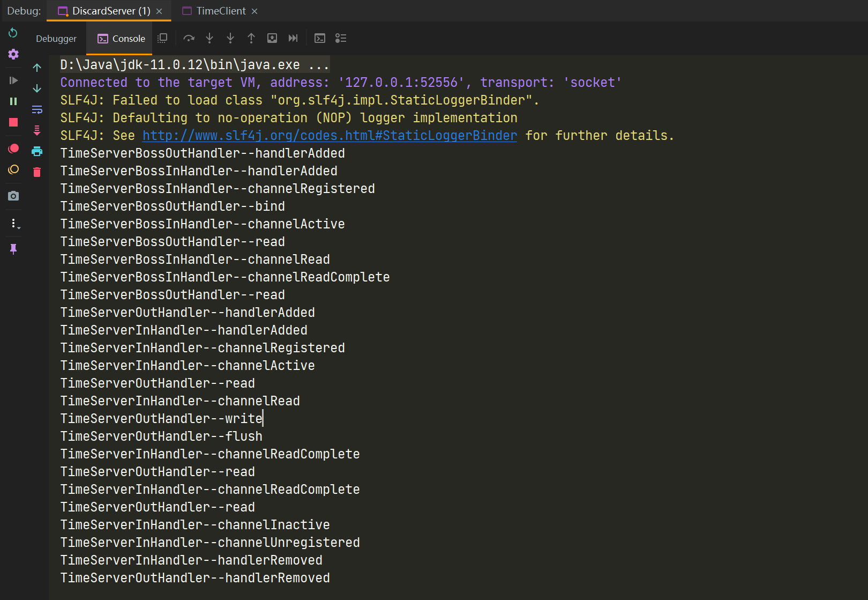This screenshot has width=868, height=600.
Task: Toggle Mute Breakpoints
Action: (13, 169)
